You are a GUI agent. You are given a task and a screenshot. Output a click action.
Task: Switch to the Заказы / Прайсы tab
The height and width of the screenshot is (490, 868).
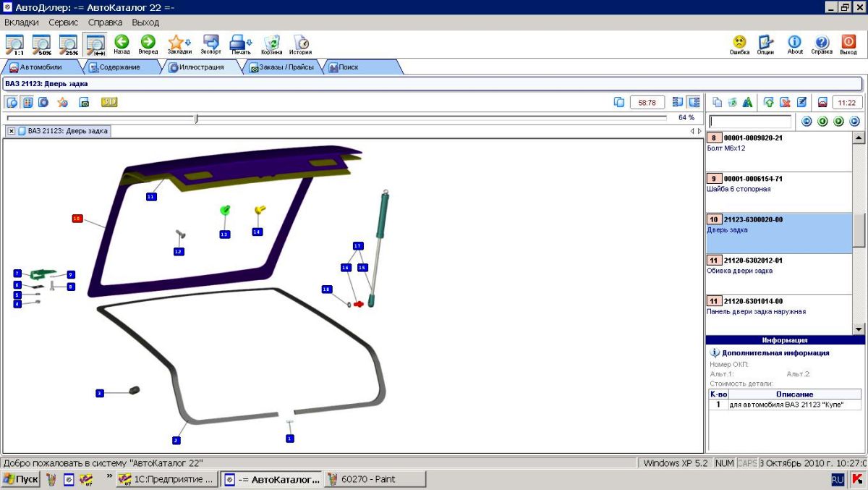tap(282, 67)
